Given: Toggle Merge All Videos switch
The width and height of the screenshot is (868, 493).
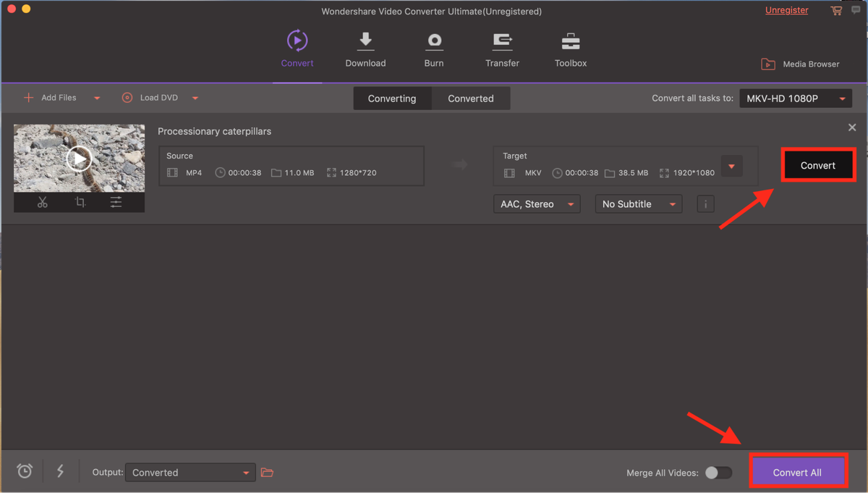Looking at the screenshot, I should (718, 473).
